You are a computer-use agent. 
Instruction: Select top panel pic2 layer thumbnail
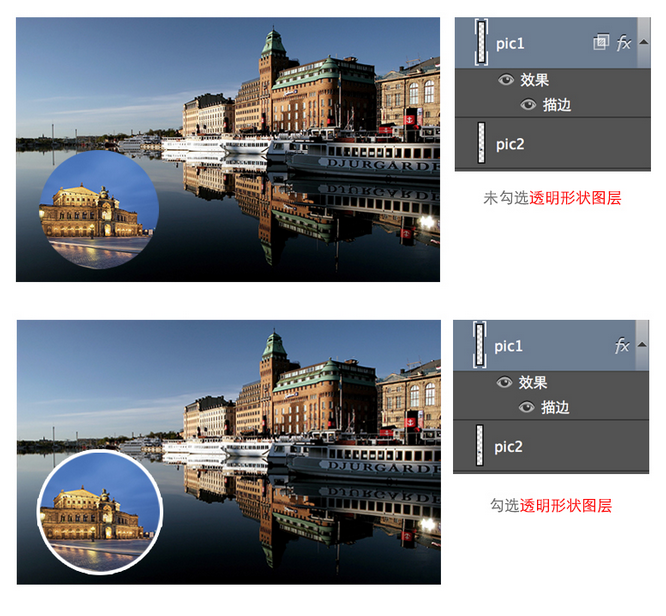pos(481,144)
